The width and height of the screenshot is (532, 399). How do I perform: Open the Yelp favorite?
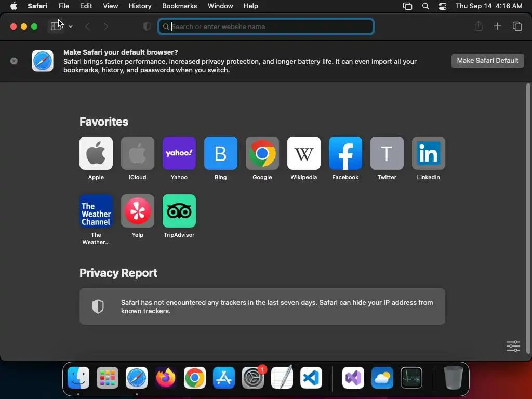137,211
